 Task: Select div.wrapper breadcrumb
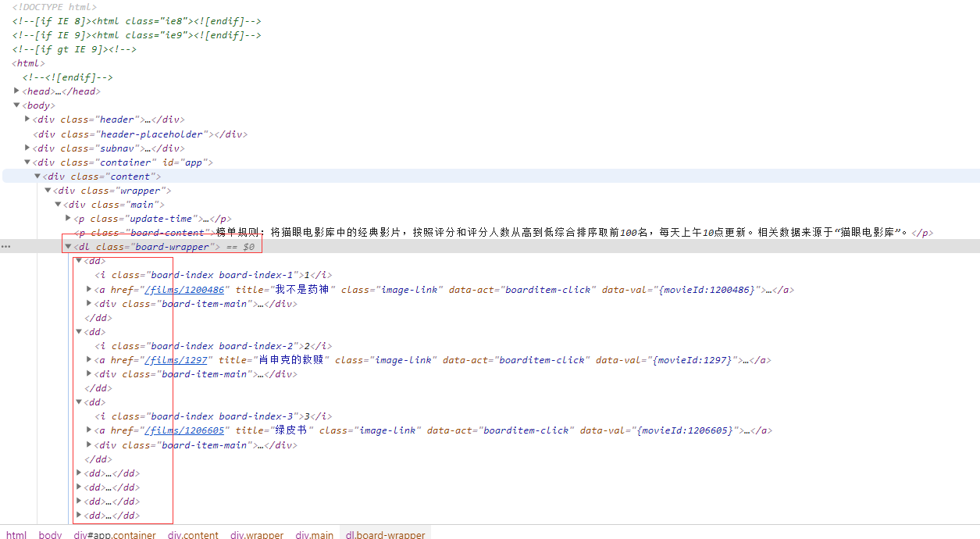coord(257,534)
